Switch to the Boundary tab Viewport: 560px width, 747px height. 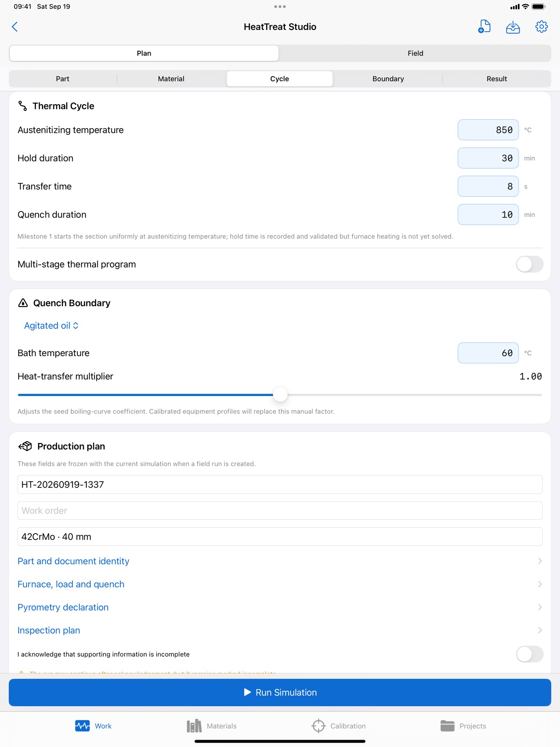pyautogui.click(x=388, y=79)
